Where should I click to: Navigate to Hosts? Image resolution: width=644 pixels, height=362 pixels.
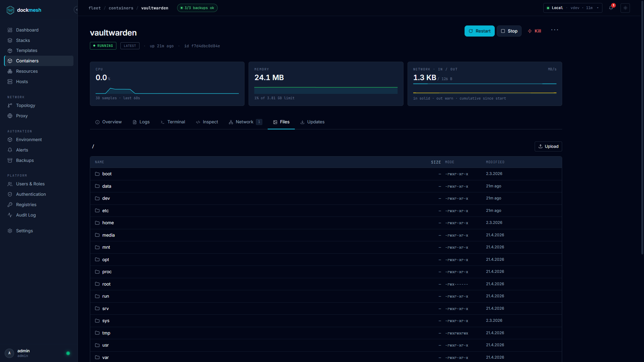click(x=39, y=81)
